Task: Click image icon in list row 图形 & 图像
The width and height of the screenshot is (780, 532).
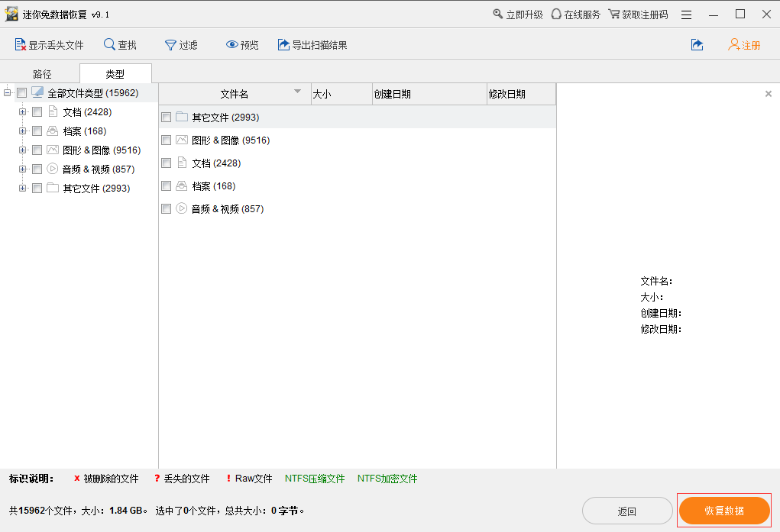Action: coord(182,140)
